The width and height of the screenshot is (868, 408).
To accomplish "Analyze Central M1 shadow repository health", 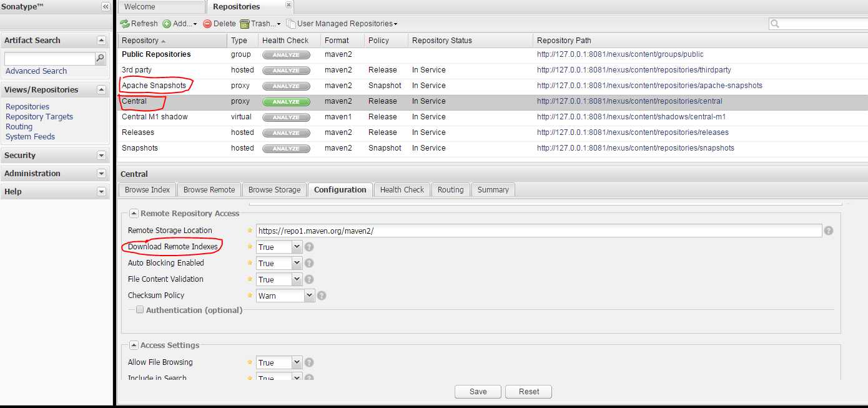I will click(286, 117).
